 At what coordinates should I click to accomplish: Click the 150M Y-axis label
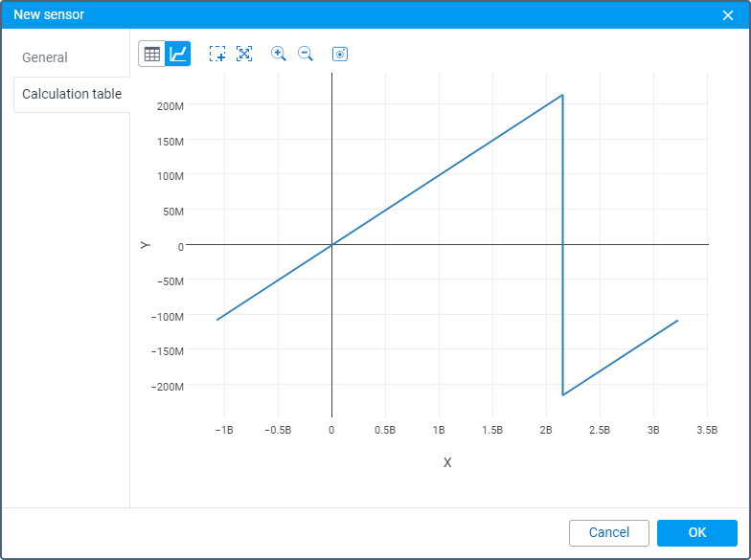tap(171, 142)
